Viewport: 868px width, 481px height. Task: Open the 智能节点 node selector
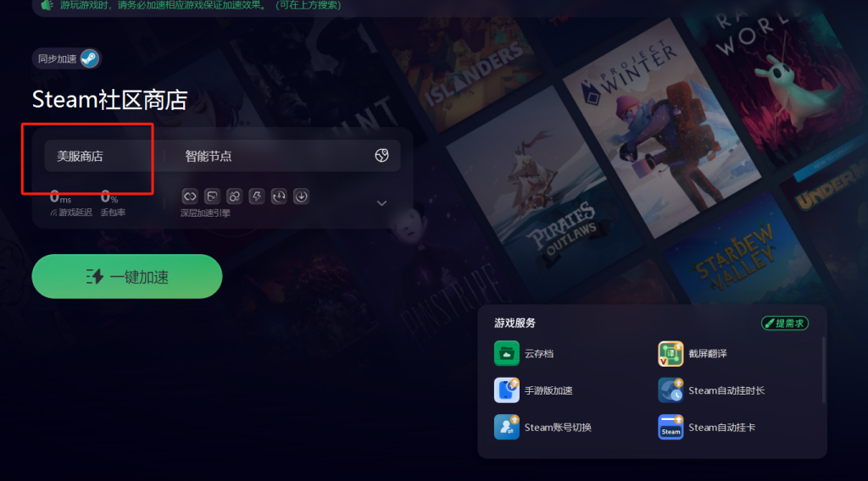tap(282, 156)
